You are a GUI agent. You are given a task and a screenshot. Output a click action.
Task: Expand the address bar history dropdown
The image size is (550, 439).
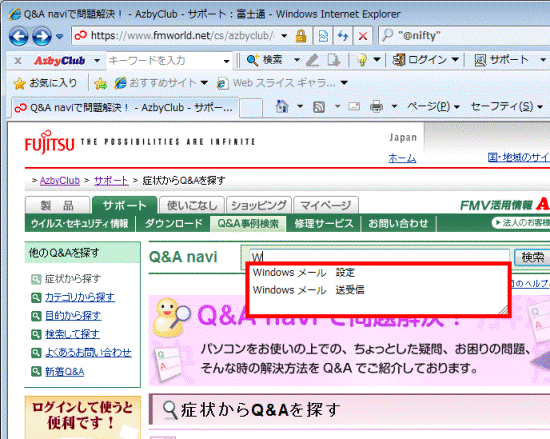coord(284,35)
